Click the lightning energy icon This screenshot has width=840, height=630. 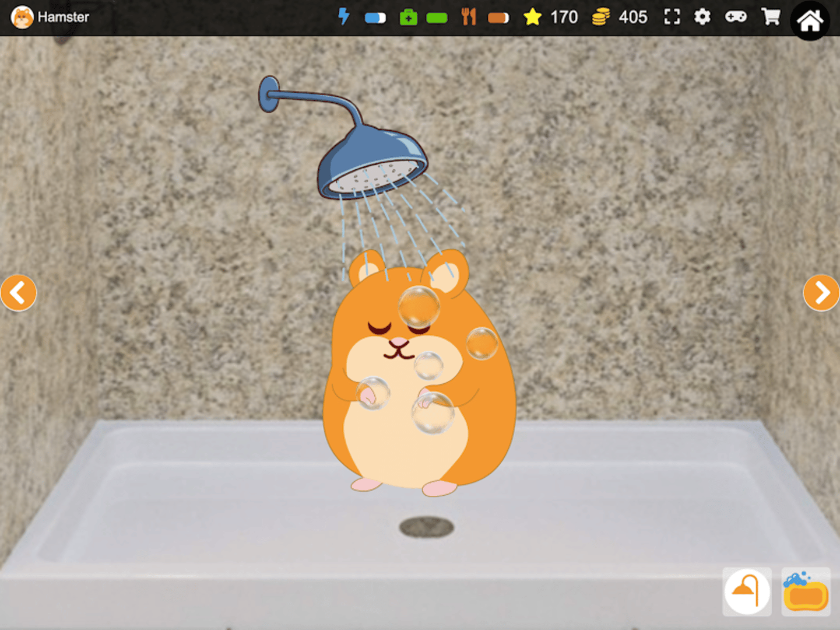coord(344,17)
